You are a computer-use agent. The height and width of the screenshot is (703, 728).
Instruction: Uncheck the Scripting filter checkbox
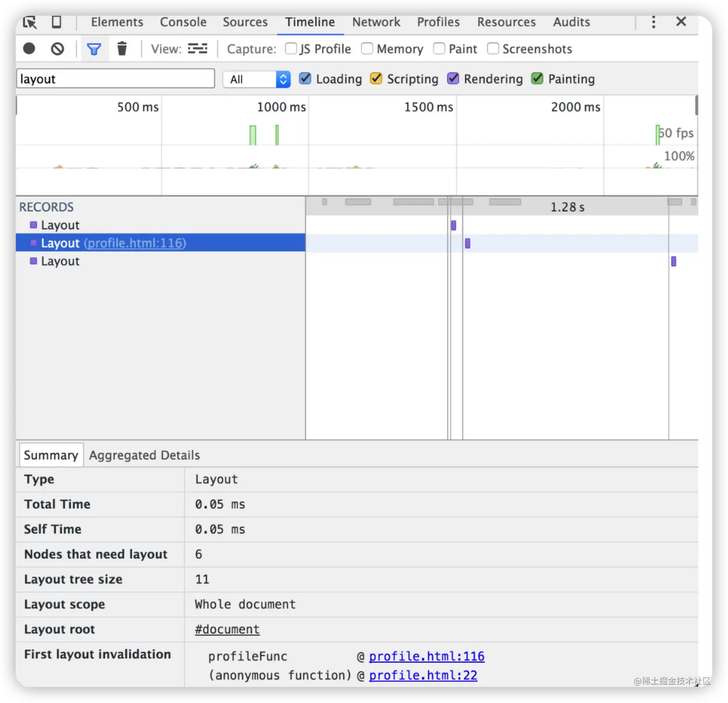click(376, 78)
